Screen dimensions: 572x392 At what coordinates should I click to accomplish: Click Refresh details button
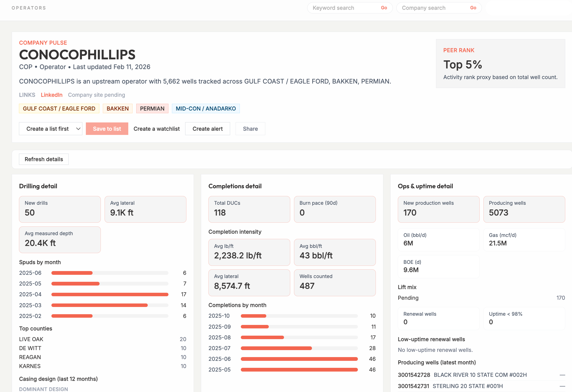(44, 159)
